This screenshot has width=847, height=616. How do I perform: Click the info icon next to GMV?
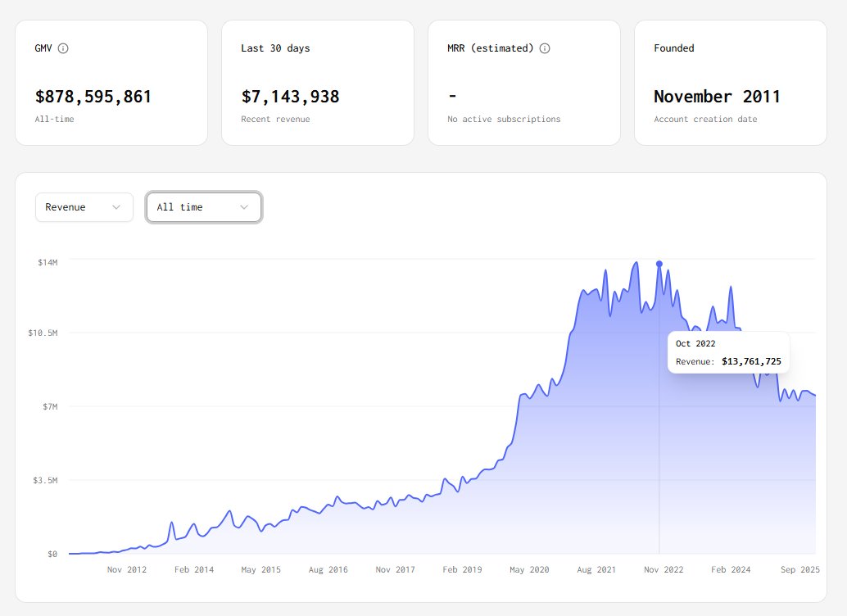tap(63, 48)
